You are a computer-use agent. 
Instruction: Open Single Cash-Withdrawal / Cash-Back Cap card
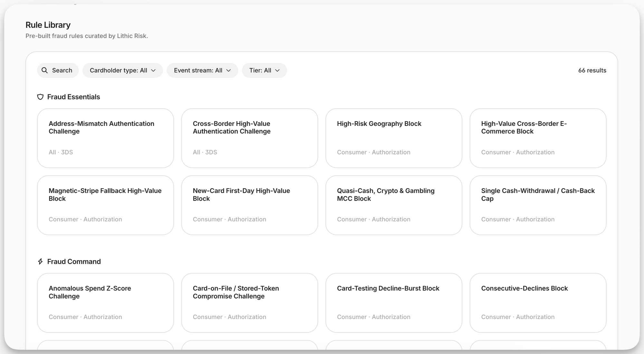[x=538, y=205]
